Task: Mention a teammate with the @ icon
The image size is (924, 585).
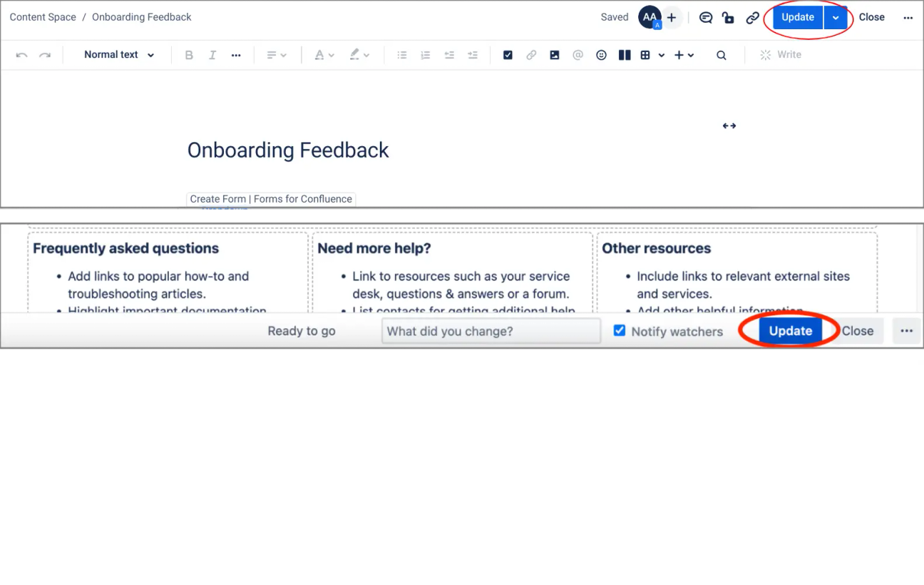Action: 578,54
